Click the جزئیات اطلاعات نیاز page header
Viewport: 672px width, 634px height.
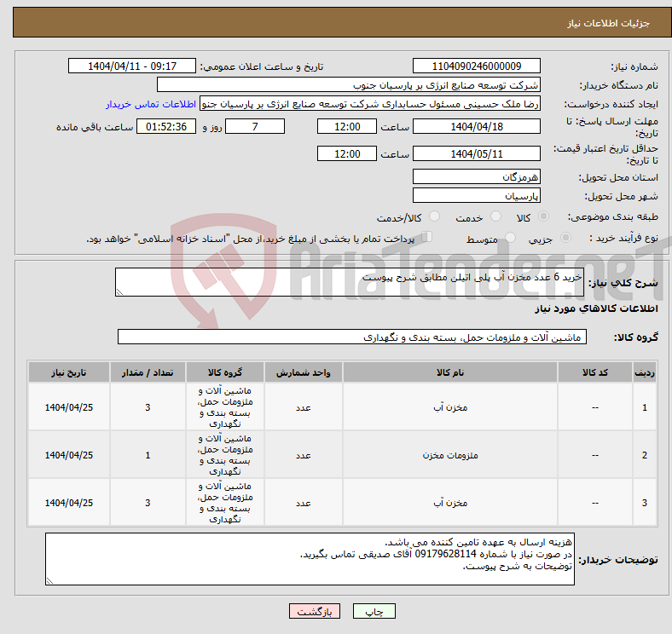coord(609,23)
